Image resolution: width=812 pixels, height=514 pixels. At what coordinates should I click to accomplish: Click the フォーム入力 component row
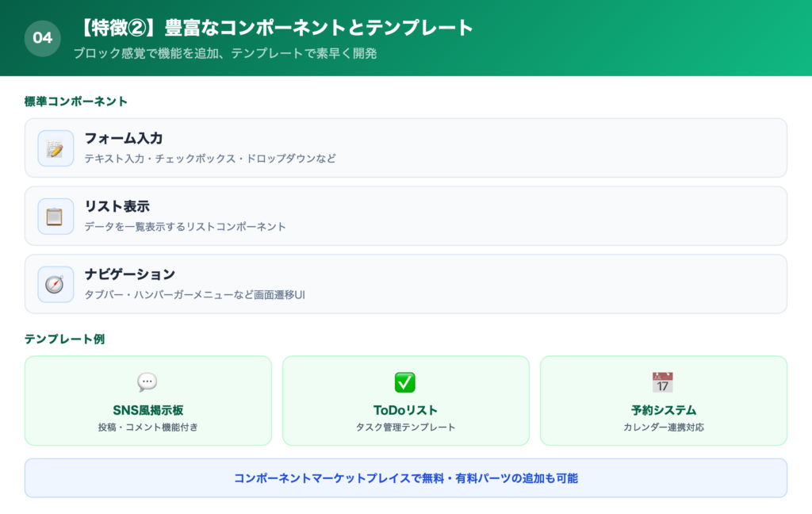(405, 148)
